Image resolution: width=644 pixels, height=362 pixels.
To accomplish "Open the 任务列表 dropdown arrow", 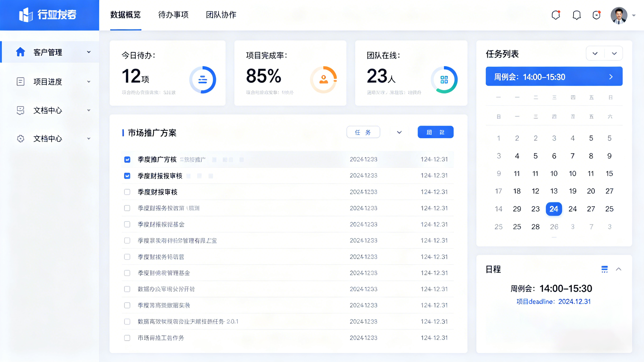I will pos(595,53).
